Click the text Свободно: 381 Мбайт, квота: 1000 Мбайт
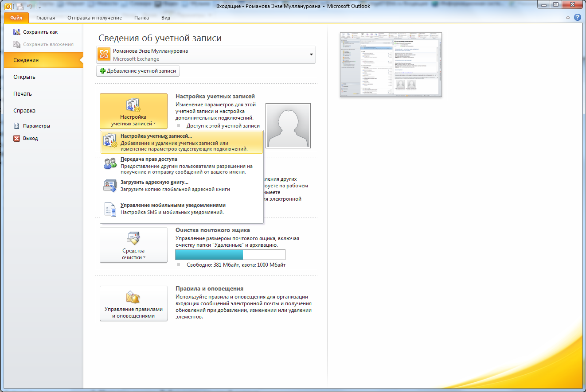Screen dimensions: 586x392 coord(236,265)
